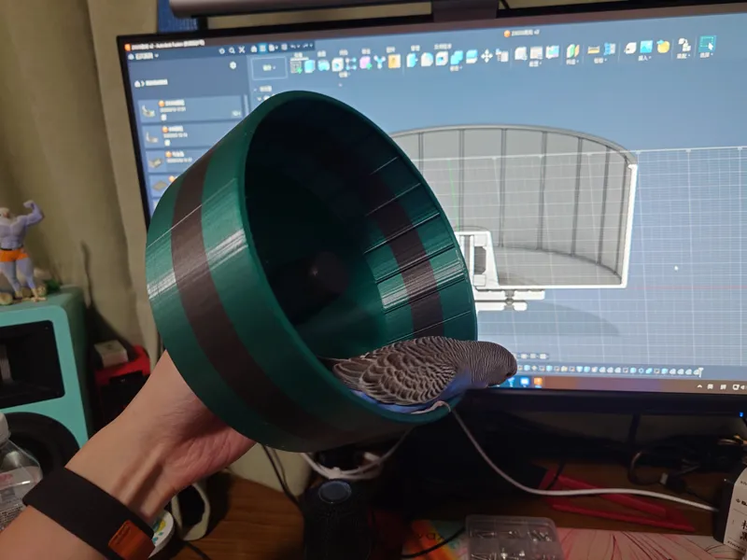Open the second file thumbnail in the data panel
Screen dimensions: 747x560
(152, 137)
